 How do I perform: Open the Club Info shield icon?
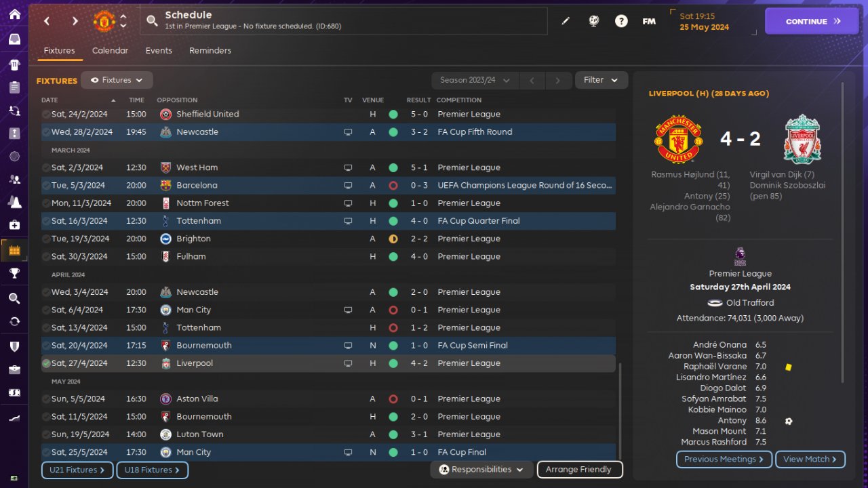tap(14, 346)
